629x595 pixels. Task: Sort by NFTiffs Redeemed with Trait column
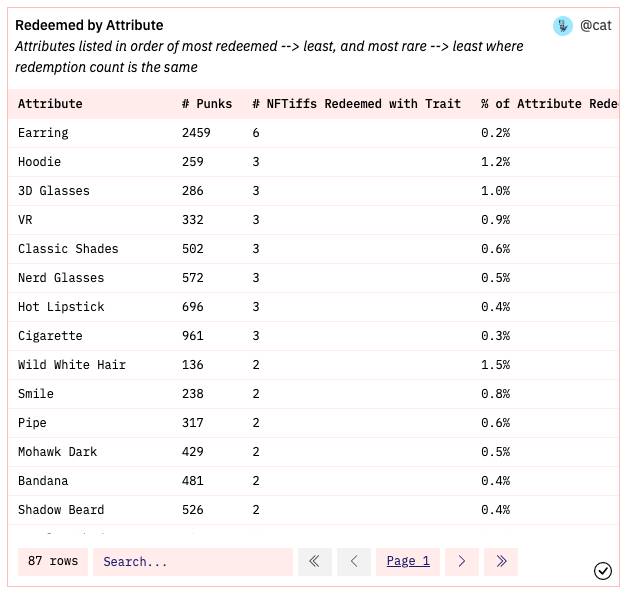[357, 103]
